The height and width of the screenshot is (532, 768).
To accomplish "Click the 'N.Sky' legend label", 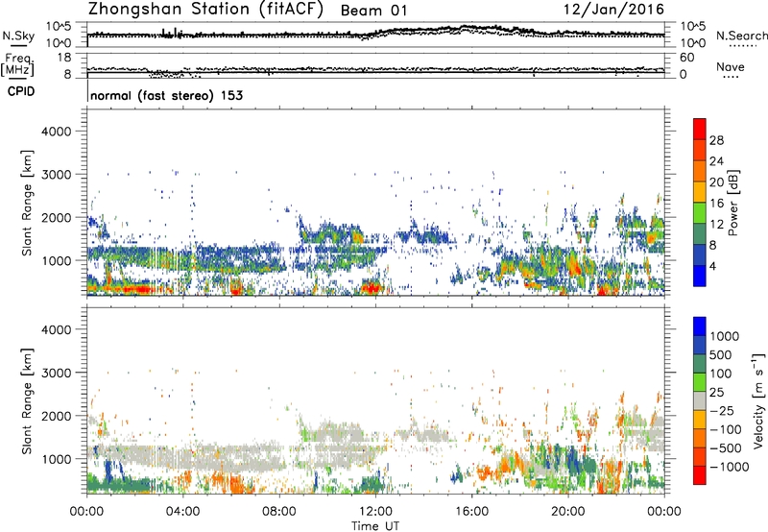I will [18, 36].
